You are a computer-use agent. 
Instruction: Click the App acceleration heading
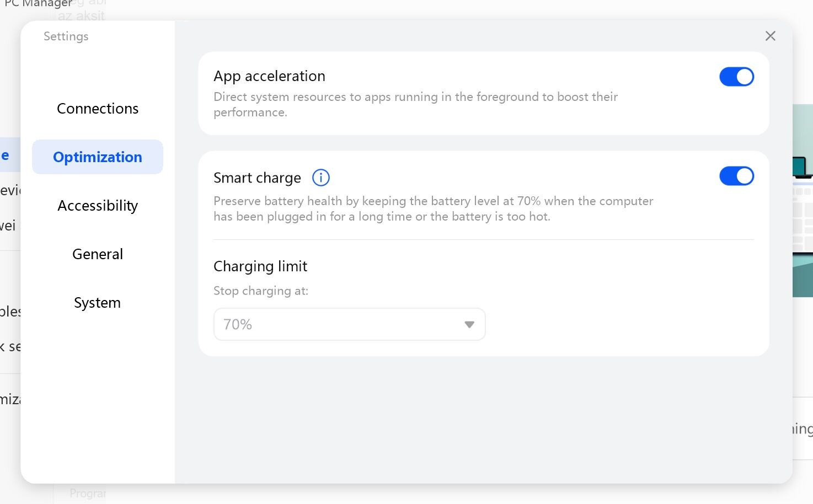click(x=269, y=76)
